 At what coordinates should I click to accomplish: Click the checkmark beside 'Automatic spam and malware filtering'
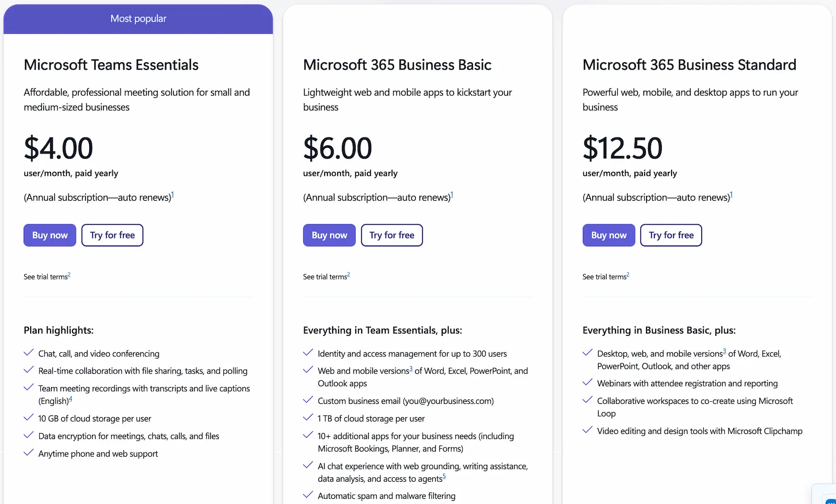coord(308,495)
